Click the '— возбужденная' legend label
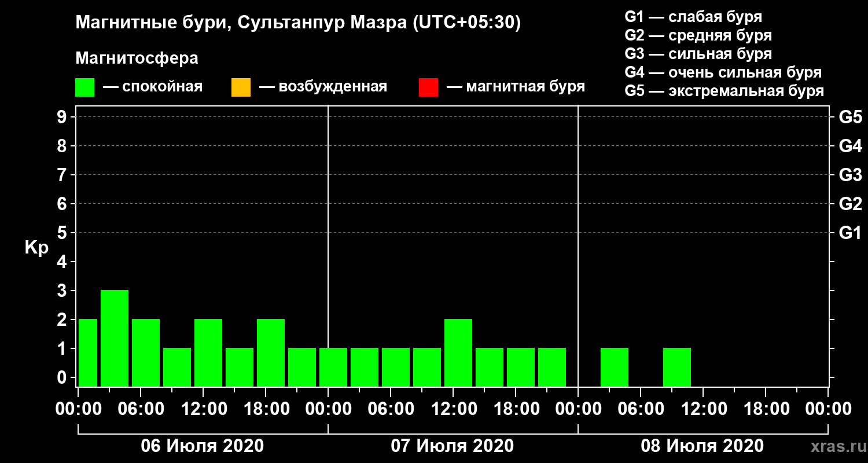Screen dimensions: 868x463 [x=323, y=87]
